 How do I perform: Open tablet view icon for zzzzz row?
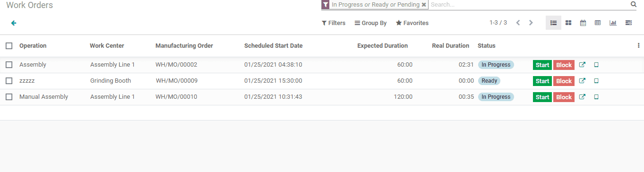tap(596, 81)
